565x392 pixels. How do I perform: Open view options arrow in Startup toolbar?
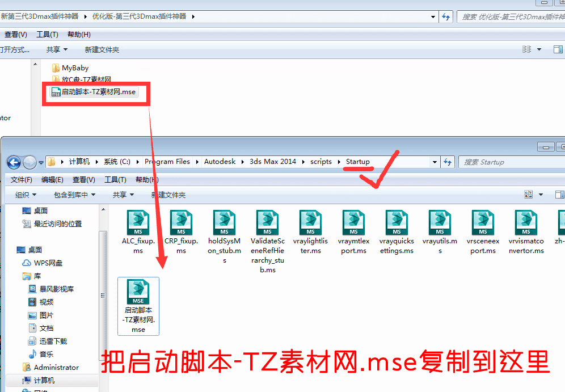coord(541,195)
